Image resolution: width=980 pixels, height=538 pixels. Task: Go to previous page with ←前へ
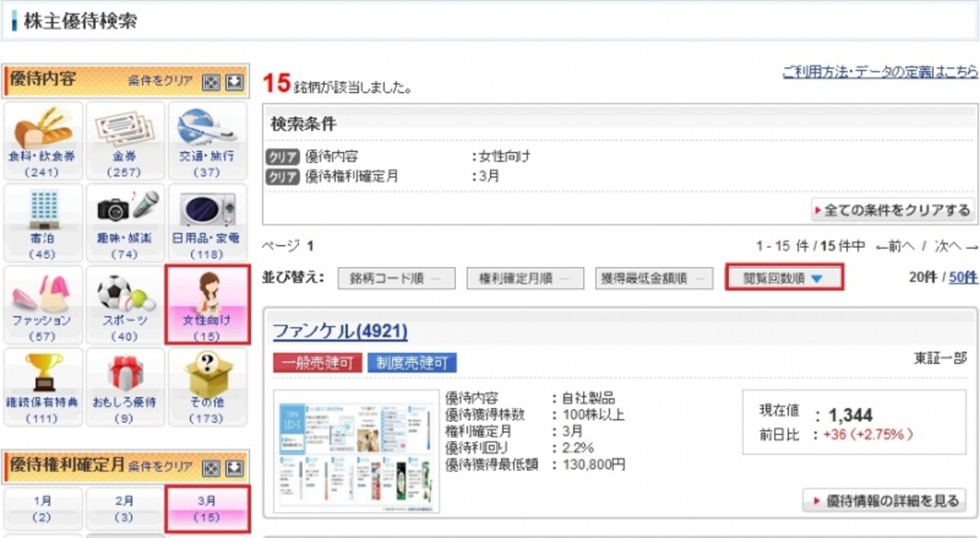pos(895,246)
